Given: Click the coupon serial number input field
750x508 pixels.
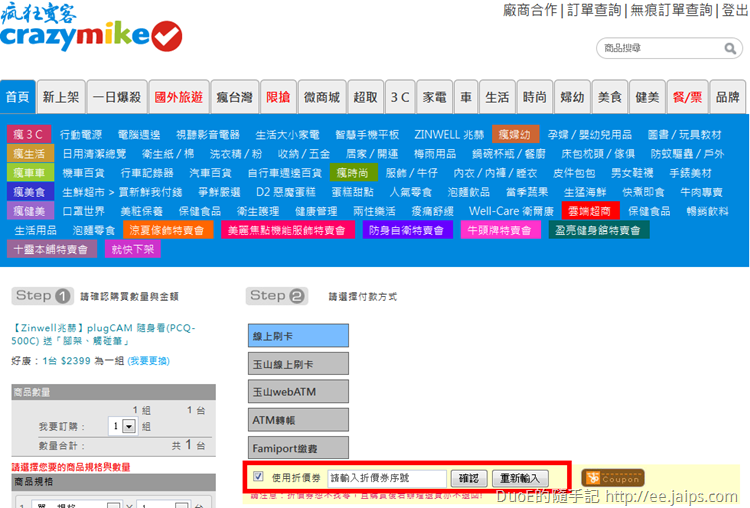Looking at the screenshot, I should pos(386,478).
